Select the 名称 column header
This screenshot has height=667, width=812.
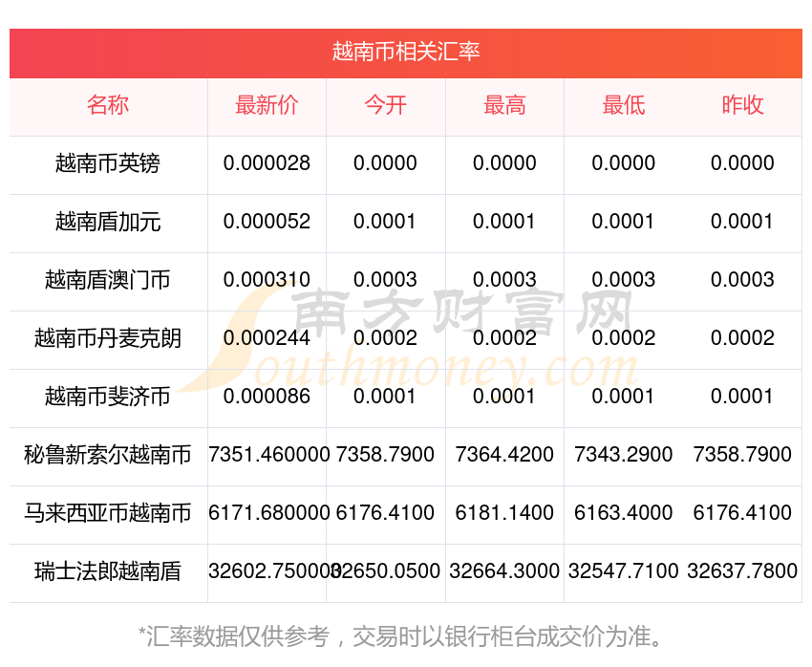pyautogui.click(x=108, y=105)
